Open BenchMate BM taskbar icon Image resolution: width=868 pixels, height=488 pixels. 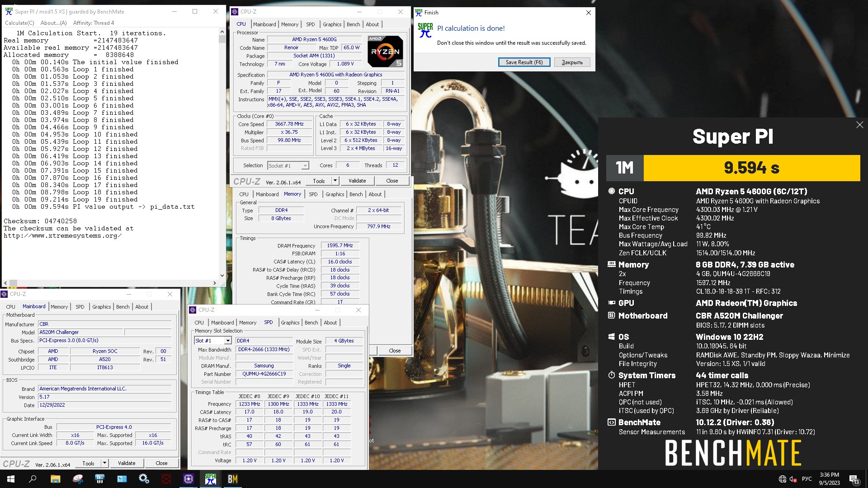[x=232, y=479]
